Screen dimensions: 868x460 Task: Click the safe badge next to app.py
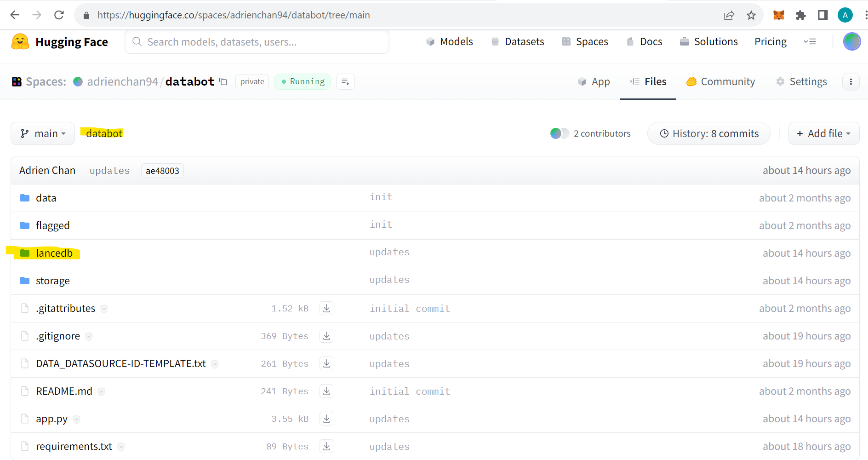point(77,419)
